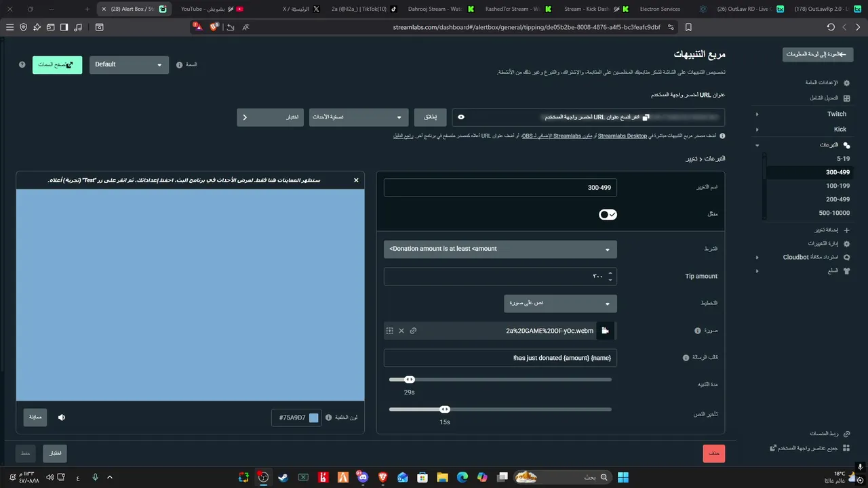
Task: Bookmark this page
Action: pyautogui.click(x=688, y=27)
